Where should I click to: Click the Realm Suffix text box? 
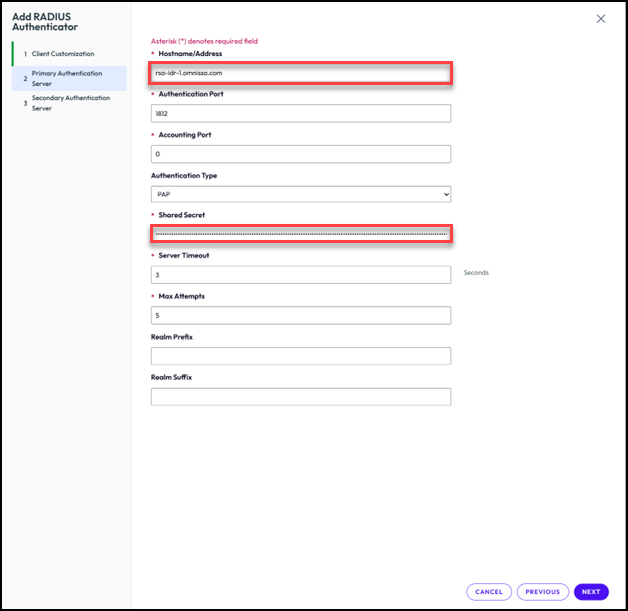coord(300,397)
